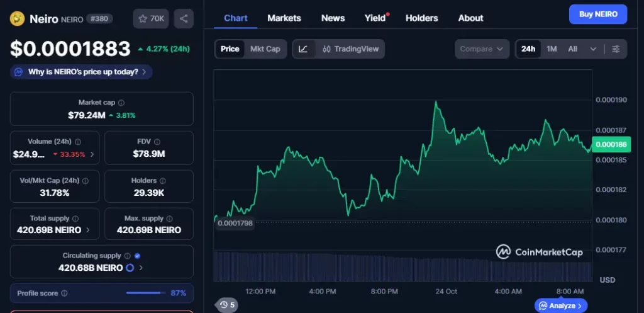Open the Compare dropdown
The width and height of the screenshot is (644, 313).
coord(482,49)
